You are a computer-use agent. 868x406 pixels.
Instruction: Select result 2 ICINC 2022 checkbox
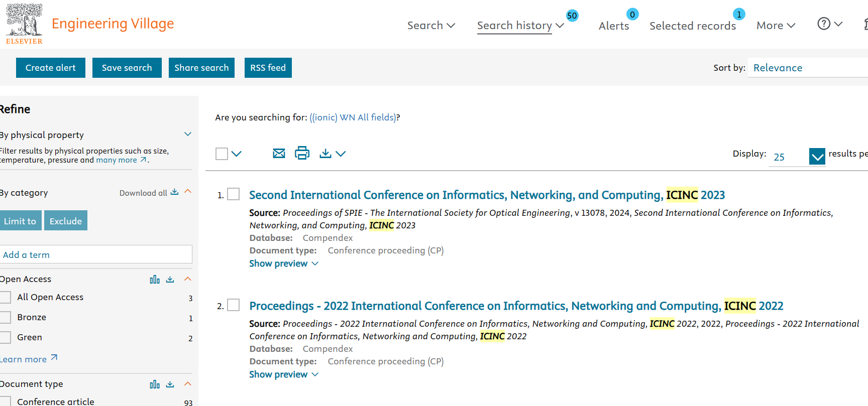coord(234,305)
